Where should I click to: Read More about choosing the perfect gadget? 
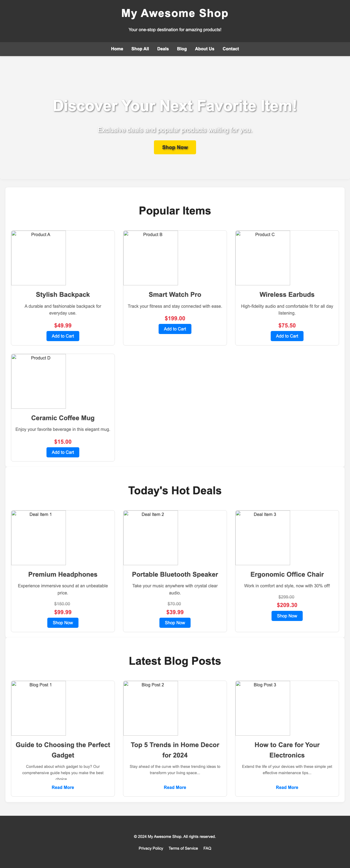(x=62, y=787)
